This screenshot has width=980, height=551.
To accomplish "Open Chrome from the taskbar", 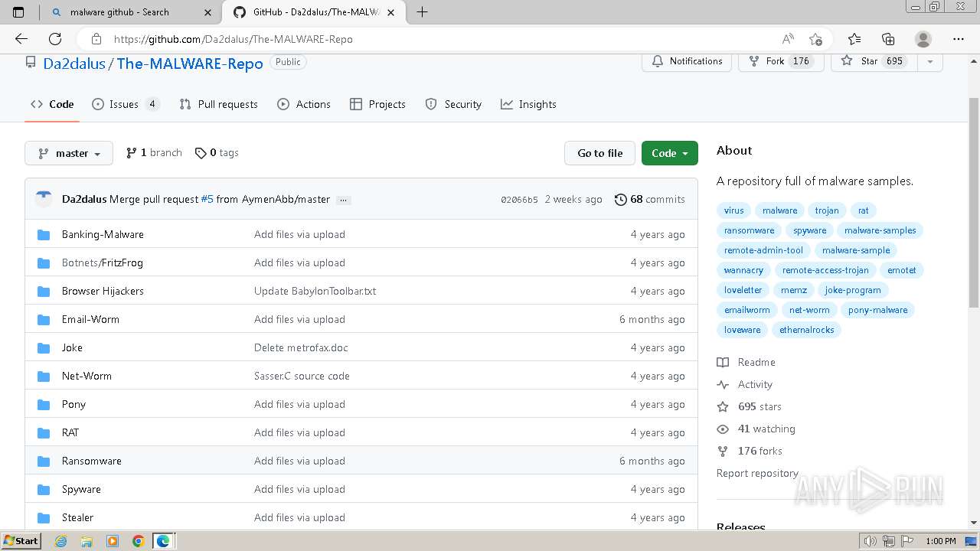I will 138,541.
